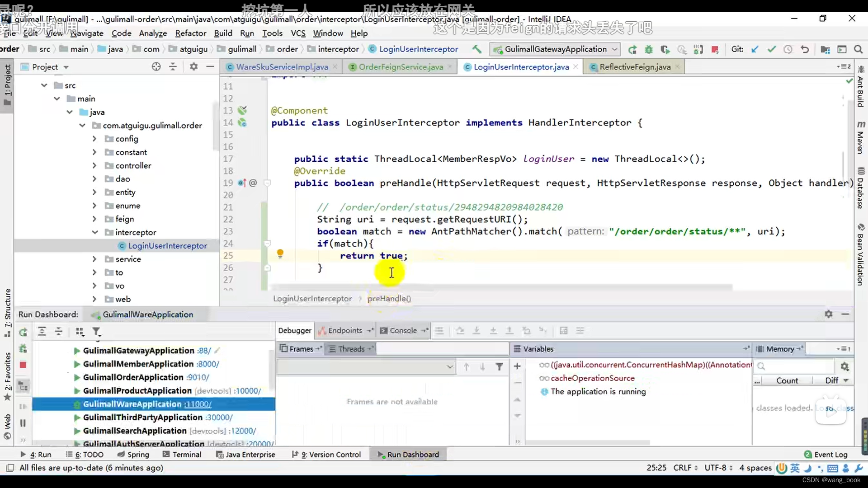Select GulimallOrderApplication in run dashboard

pos(133,376)
